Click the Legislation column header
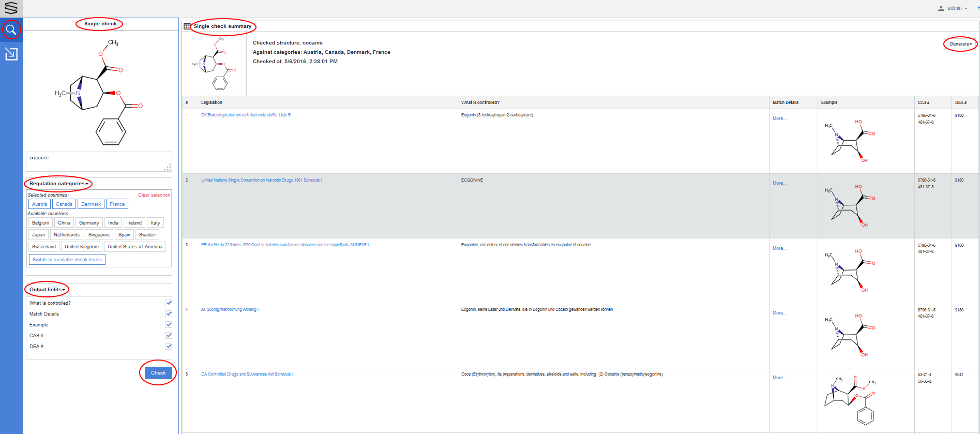The image size is (980, 434). coord(212,102)
